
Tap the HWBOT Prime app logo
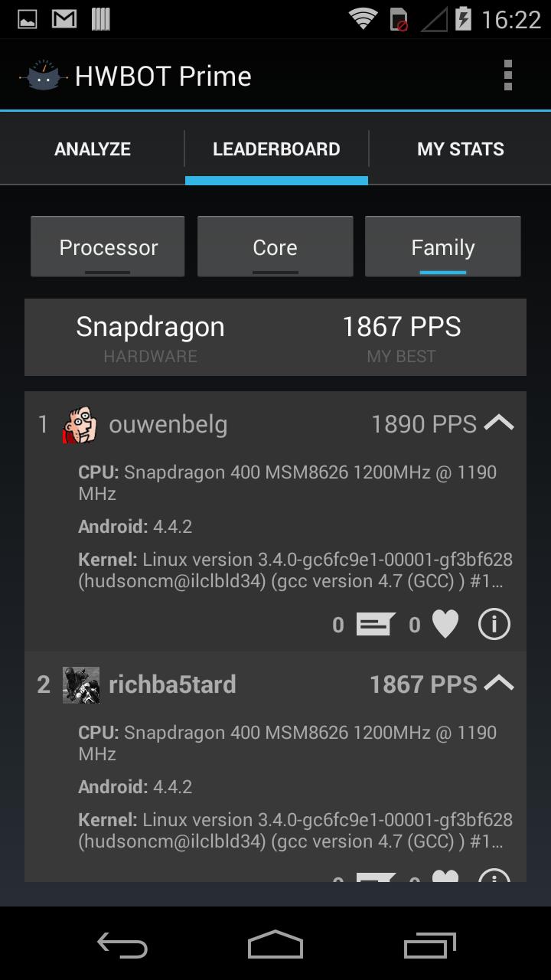click(43, 76)
